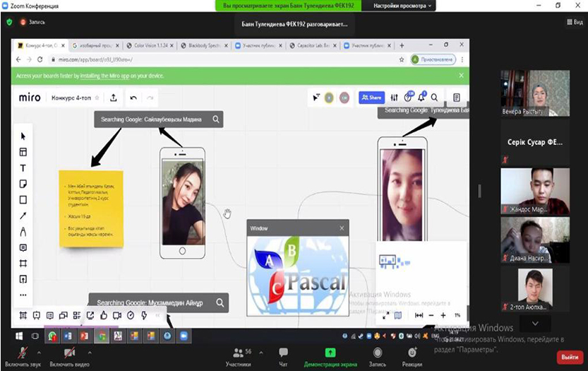Click red Выйти leave button

pos(570,357)
